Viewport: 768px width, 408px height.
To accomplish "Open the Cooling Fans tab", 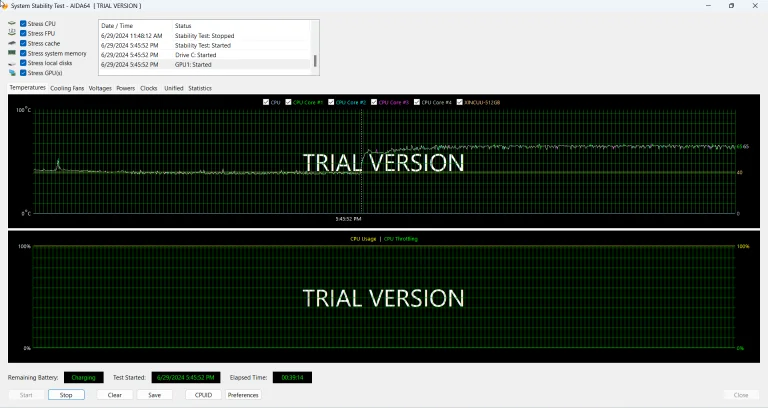I will coord(67,88).
